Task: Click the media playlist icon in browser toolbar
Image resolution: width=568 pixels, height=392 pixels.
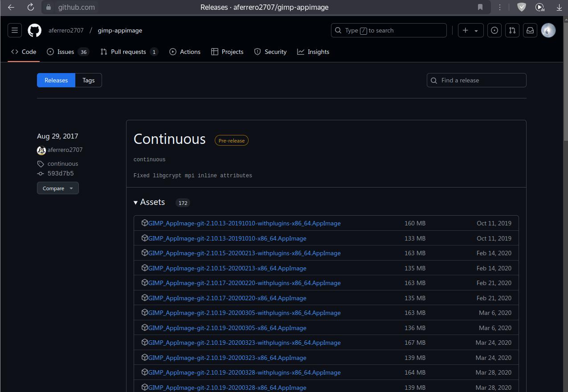Action: 540,7
